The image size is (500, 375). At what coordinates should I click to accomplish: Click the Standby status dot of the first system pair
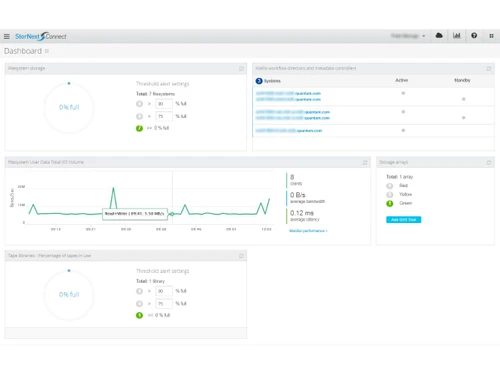[463, 99]
